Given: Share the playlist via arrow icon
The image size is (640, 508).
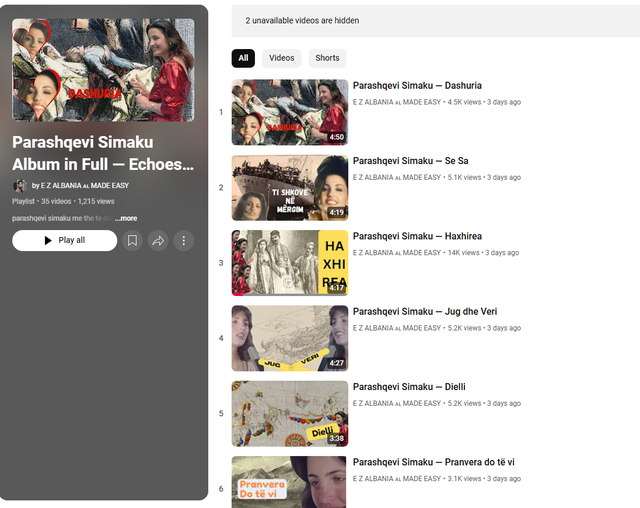Looking at the screenshot, I should (x=158, y=241).
